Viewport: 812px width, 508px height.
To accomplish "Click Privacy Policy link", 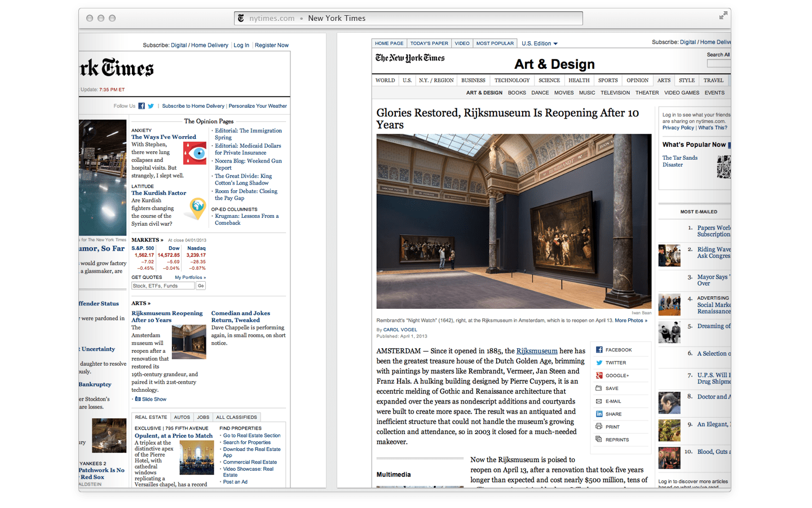I will click(678, 128).
